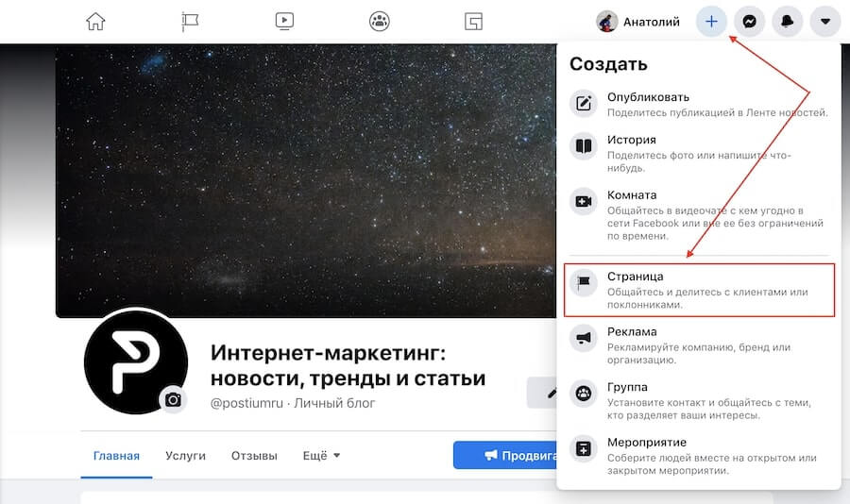The image size is (850, 504).
Task: Click the blue Продвигать promote button
Action: tap(504, 455)
